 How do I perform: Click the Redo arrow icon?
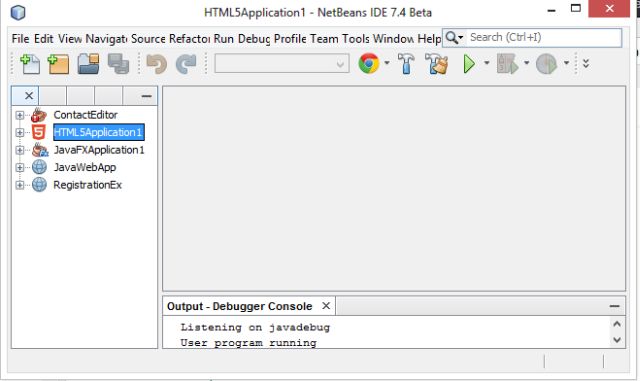coord(186,64)
